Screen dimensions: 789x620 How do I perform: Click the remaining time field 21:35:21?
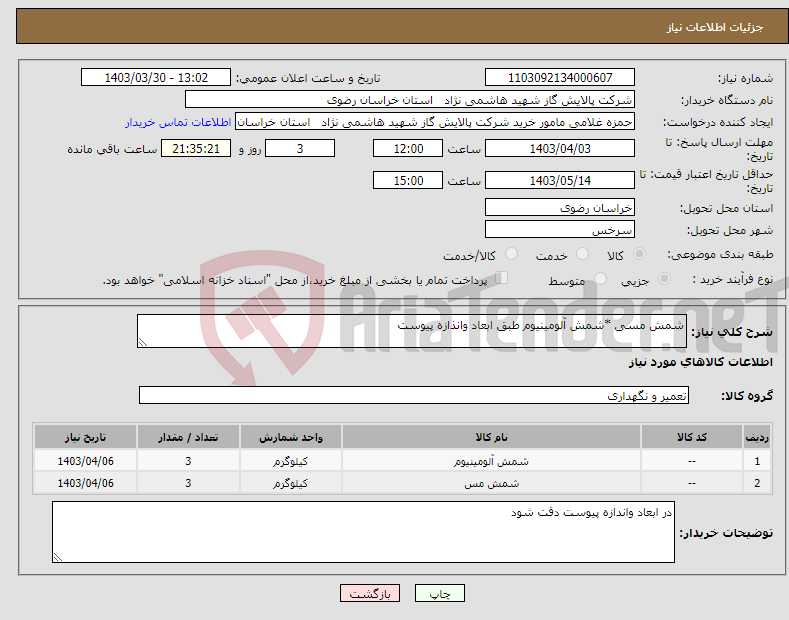pos(196,148)
